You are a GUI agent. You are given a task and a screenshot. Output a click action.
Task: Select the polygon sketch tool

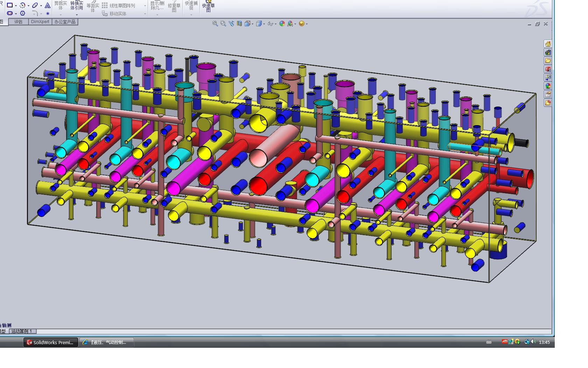23,13
